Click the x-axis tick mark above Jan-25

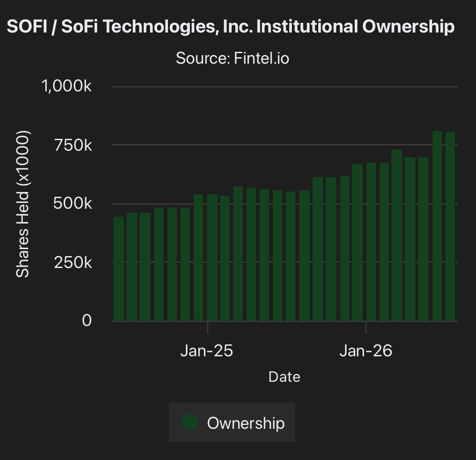click(207, 328)
